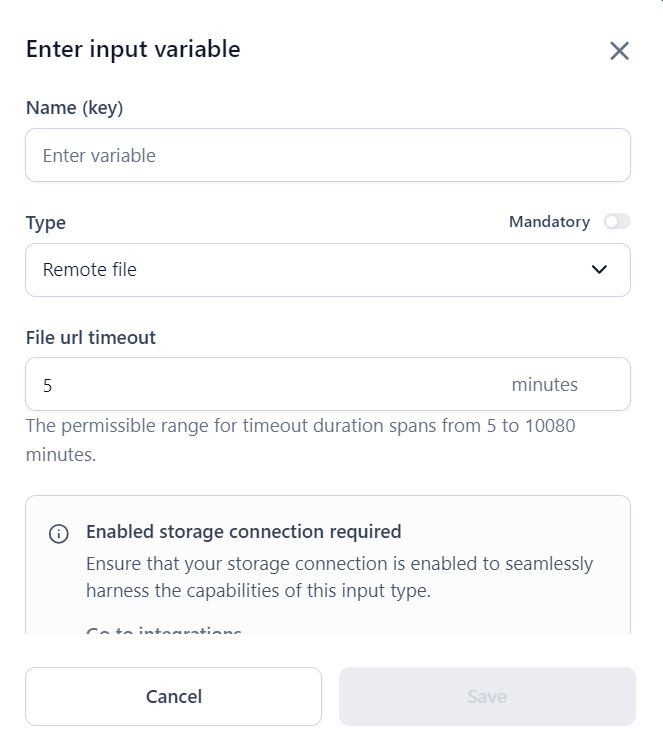Screen dimensions: 663x751
Task: Click the minutes unit in timeout field
Action: [x=544, y=385]
